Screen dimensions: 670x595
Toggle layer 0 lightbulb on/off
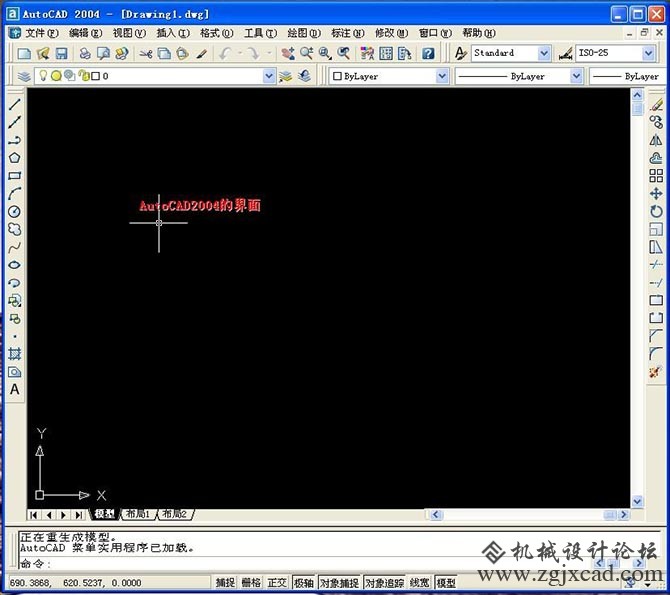coord(43,76)
